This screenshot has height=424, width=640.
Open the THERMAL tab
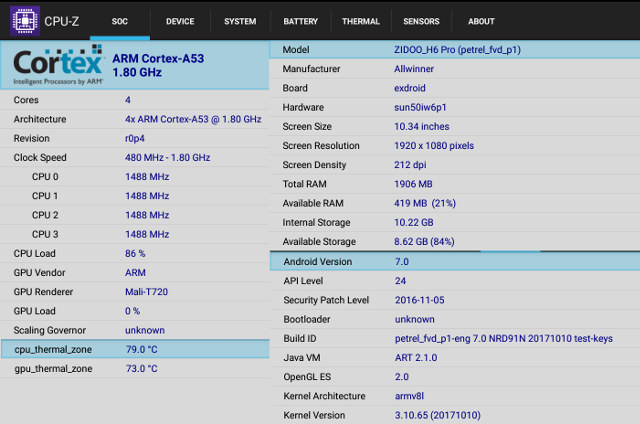click(361, 21)
